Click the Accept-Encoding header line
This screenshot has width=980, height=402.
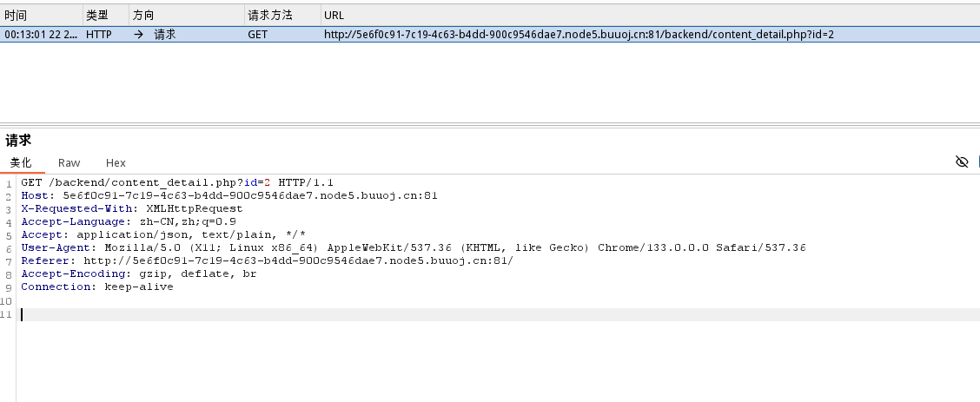coord(139,274)
